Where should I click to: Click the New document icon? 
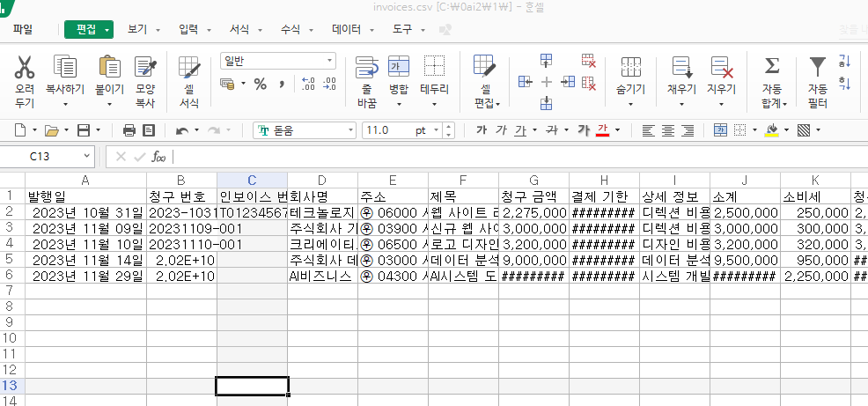(20, 130)
